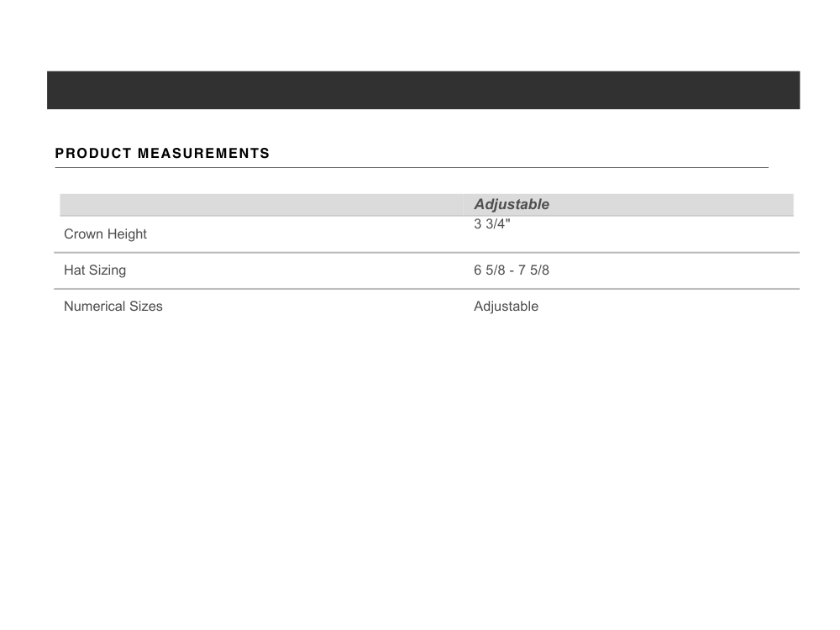Click the word Hat in Hat Sizing
The image size is (840, 630).
click(x=74, y=270)
